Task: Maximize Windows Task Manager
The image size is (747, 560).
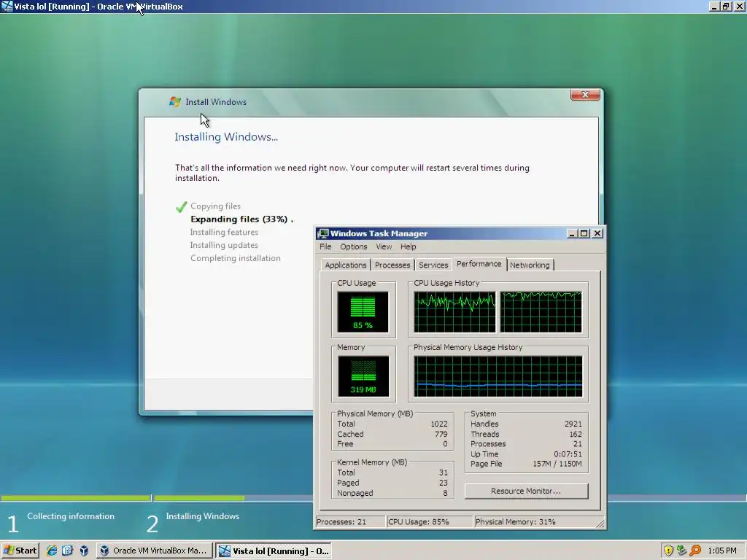Action: pos(584,233)
